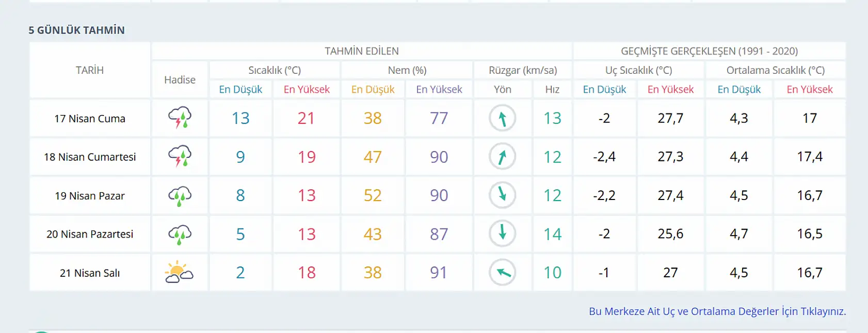Click the TAHMİN EDİLEN header
The width and height of the screenshot is (868, 333).
[362, 51]
